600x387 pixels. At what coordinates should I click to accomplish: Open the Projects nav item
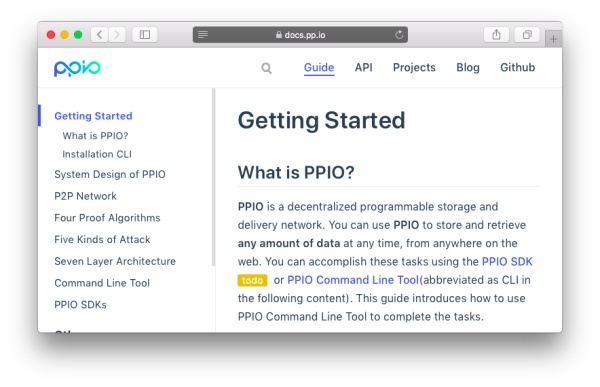point(414,67)
